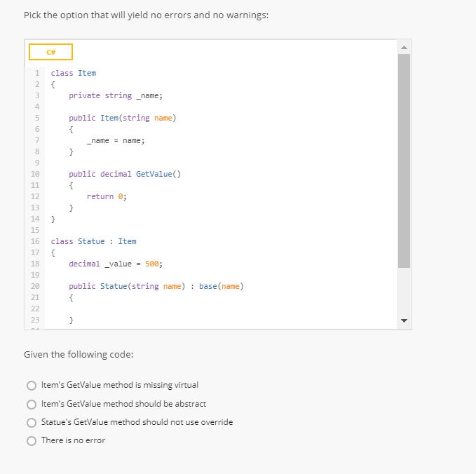The width and height of the screenshot is (476, 474).
Task: Click the "class Statue : Item" line
Action: (x=93, y=241)
